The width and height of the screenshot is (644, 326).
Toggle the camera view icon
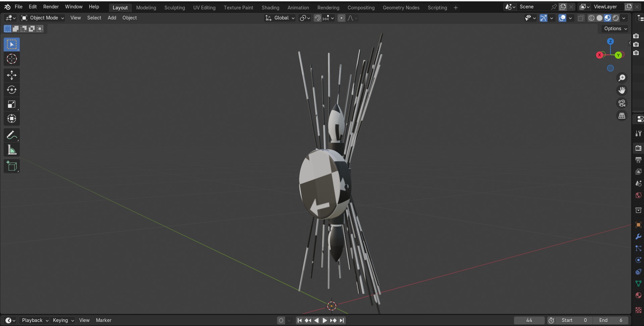click(622, 103)
